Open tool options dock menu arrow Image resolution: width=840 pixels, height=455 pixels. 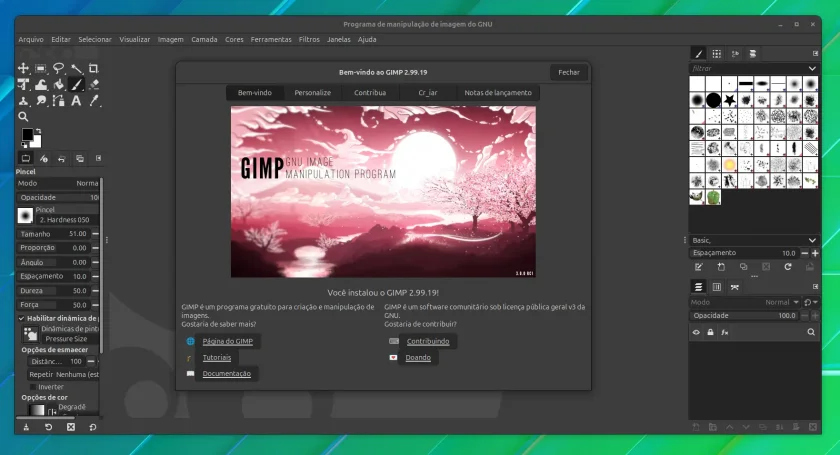(99, 159)
